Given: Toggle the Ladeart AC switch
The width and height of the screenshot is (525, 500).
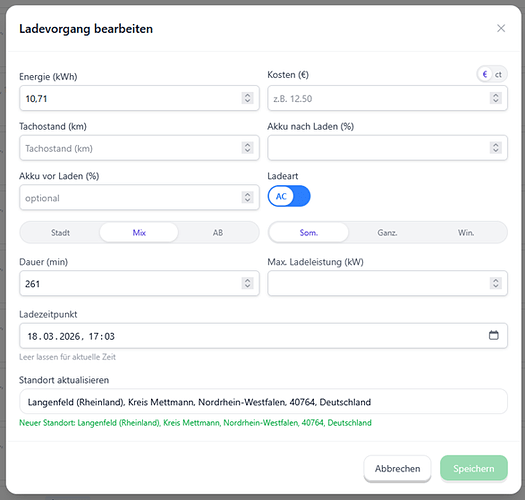Looking at the screenshot, I should tap(289, 196).
